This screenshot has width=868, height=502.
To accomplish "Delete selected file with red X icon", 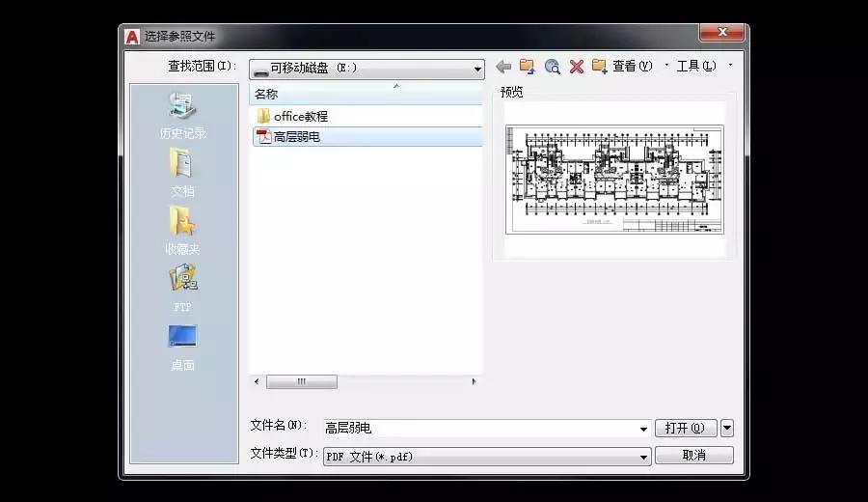I will (x=577, y=67).
